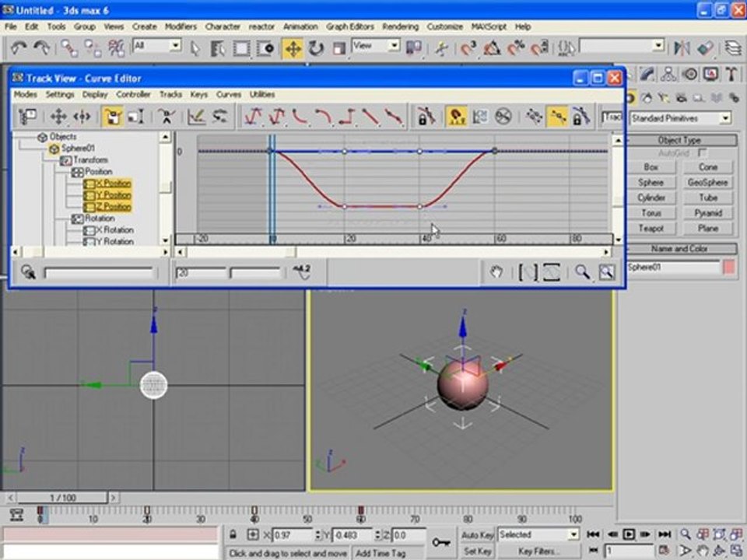747x560 pixels.
Task: Open Curve Editor Curves menu
Action: [x=229, y=94]
